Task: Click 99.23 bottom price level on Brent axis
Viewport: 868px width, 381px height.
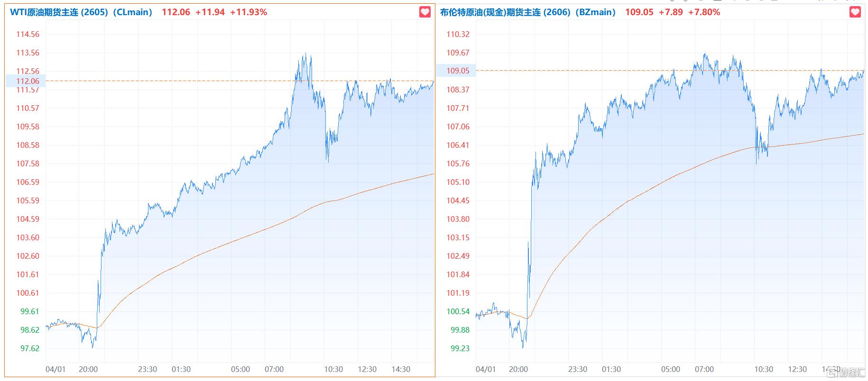Action: [x=458, y=348]
